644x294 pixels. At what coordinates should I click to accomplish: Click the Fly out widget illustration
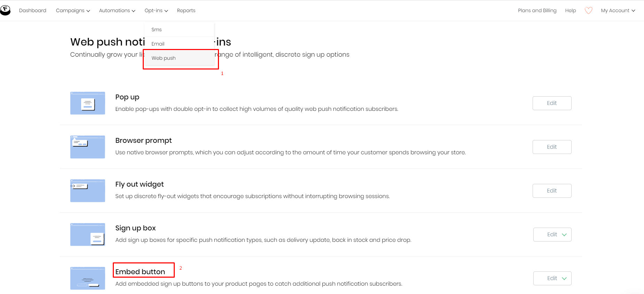(x=88, y=191)
